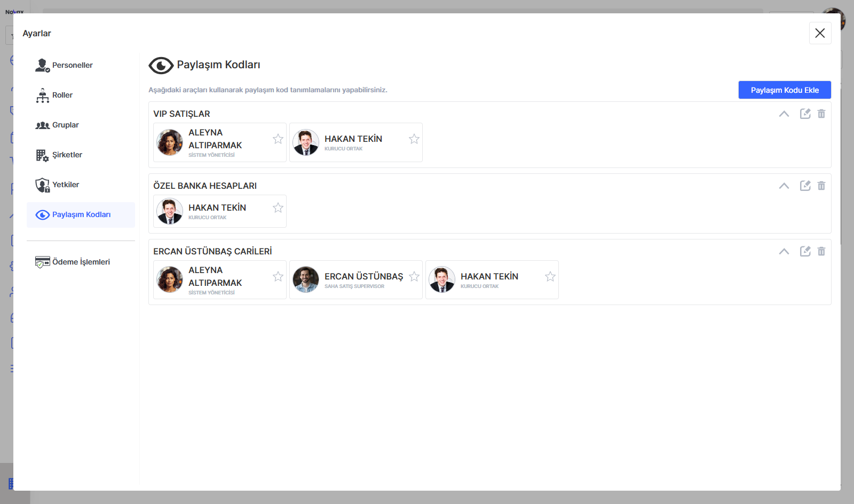Collapse the VIP SATIŞLAR section
Screen dimensions: 854x504
[x=784, y=114]
